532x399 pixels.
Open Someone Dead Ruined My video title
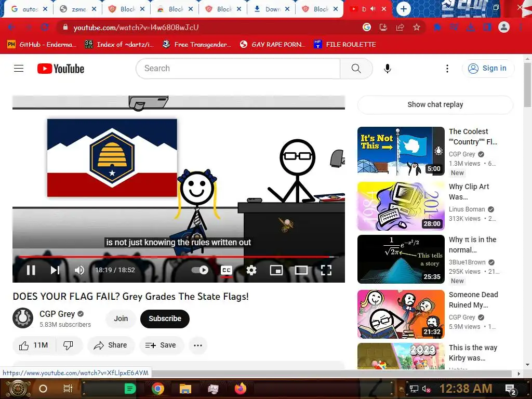(x=473, y=300)
